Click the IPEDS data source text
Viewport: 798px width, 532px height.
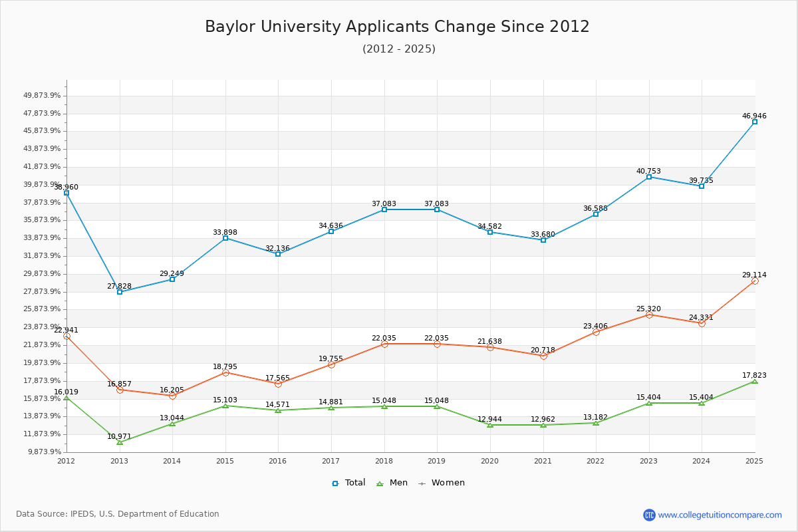118,514
